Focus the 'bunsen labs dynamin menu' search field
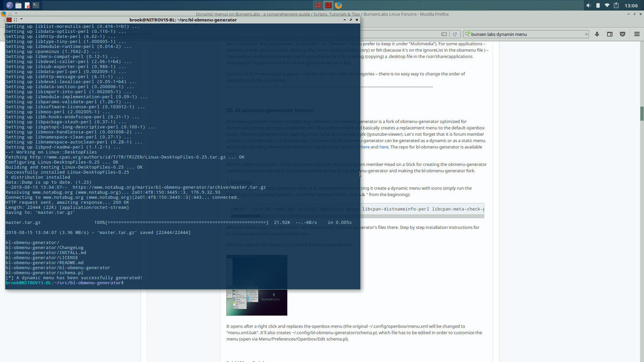644x362 pixels. coord(527,34)
